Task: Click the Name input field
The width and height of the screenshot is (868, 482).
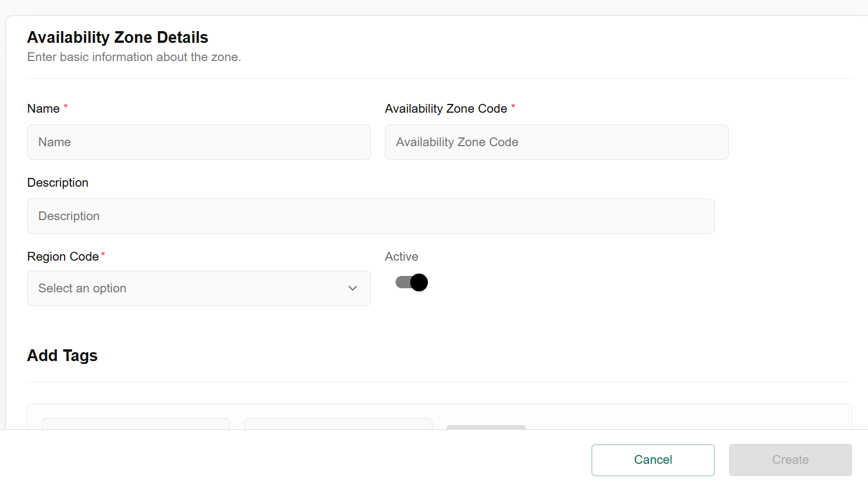Action: [x=198, y=142]
